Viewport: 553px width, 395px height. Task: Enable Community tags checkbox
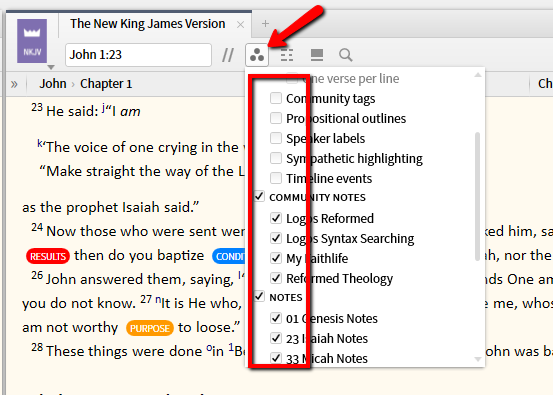click(x=276, y=98)
